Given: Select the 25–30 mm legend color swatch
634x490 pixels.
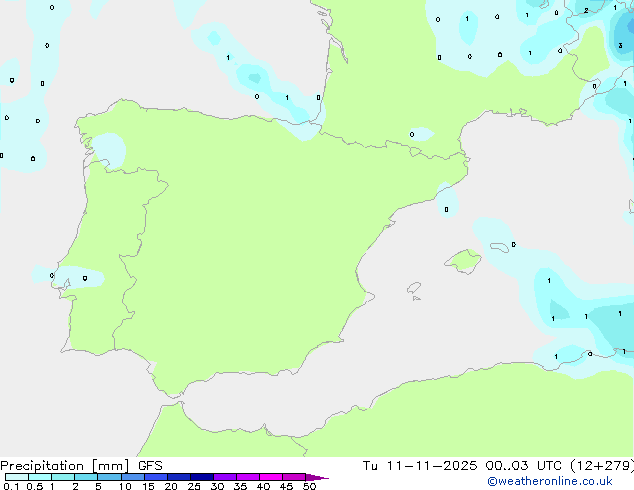Looking at the screenshot, I should tap(202, 477).
